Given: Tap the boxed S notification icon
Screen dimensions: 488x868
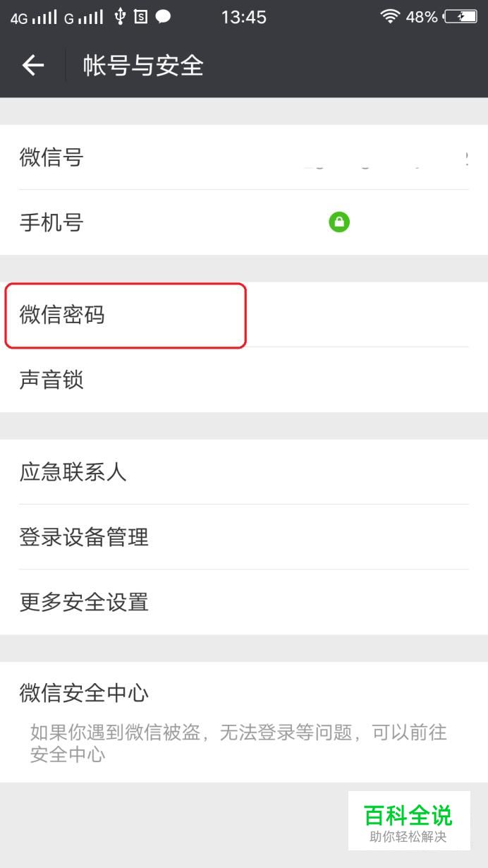Looking at the screenshot, I should 141,16.
